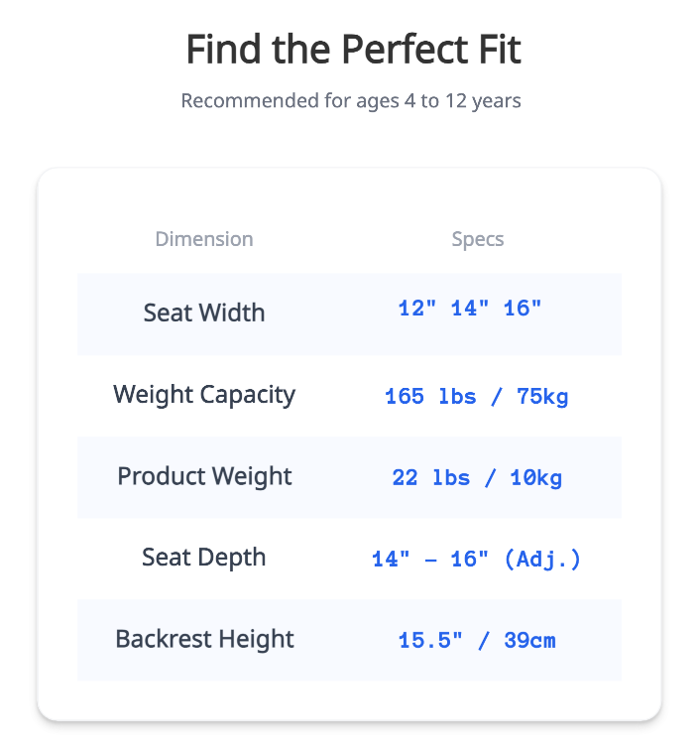Click the 16" seat width value

523,308
